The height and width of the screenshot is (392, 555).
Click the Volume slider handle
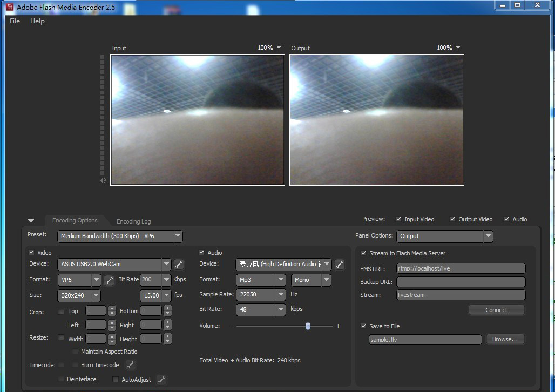[308, 326]
